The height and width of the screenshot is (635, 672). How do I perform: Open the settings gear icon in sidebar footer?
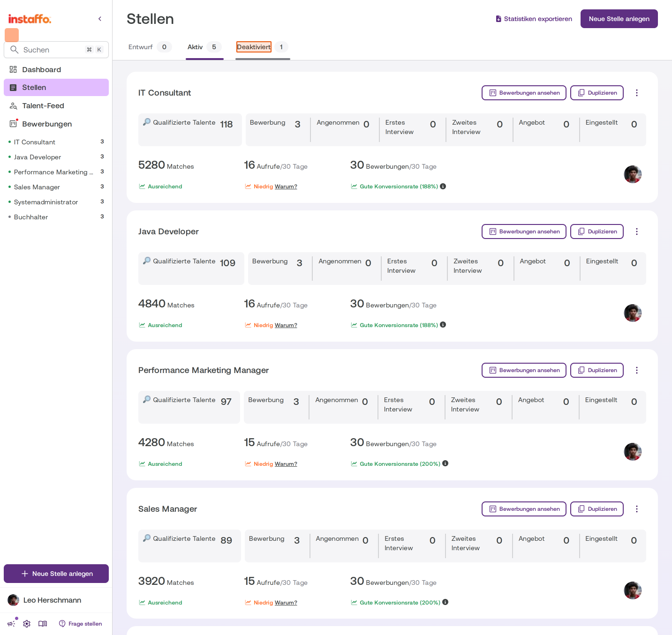click(27, 624)
